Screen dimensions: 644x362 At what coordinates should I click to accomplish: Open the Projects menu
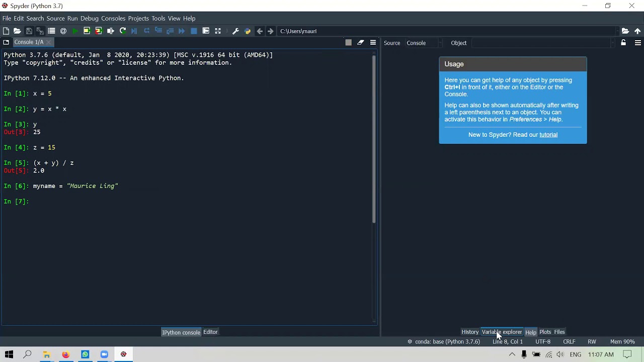[x=138, y=19]
